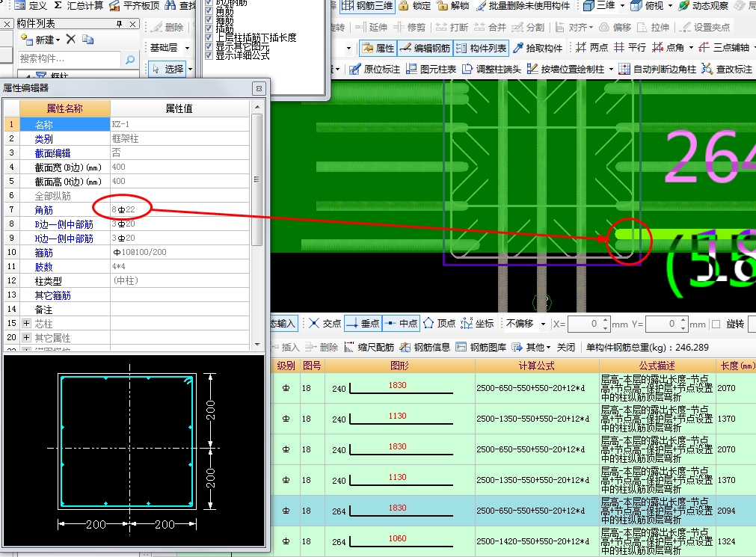Click copy icon in 构件列表 panel
Image resolution: width=756 pixels, height=557 pixels.
click(x=87, y=39)
